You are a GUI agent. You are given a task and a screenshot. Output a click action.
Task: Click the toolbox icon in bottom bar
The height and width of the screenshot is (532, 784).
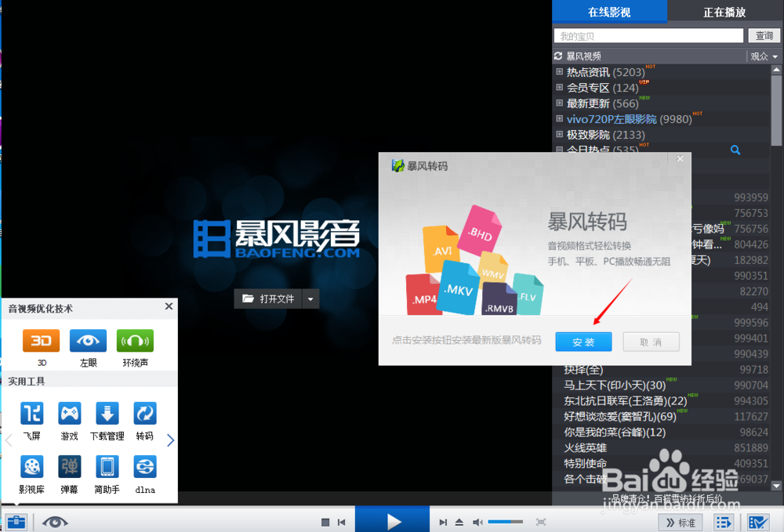[16, 522]
